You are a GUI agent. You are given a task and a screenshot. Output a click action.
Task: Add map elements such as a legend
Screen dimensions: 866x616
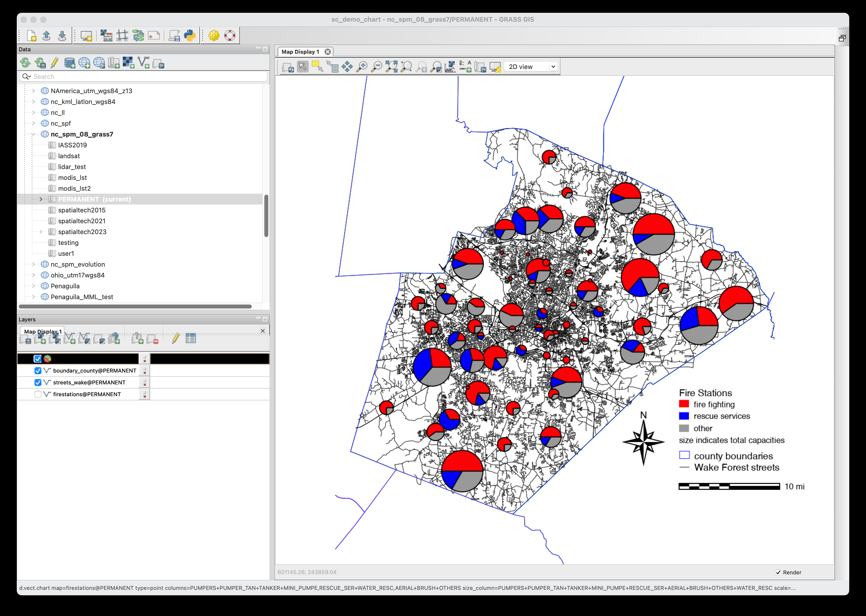[465, 67]
